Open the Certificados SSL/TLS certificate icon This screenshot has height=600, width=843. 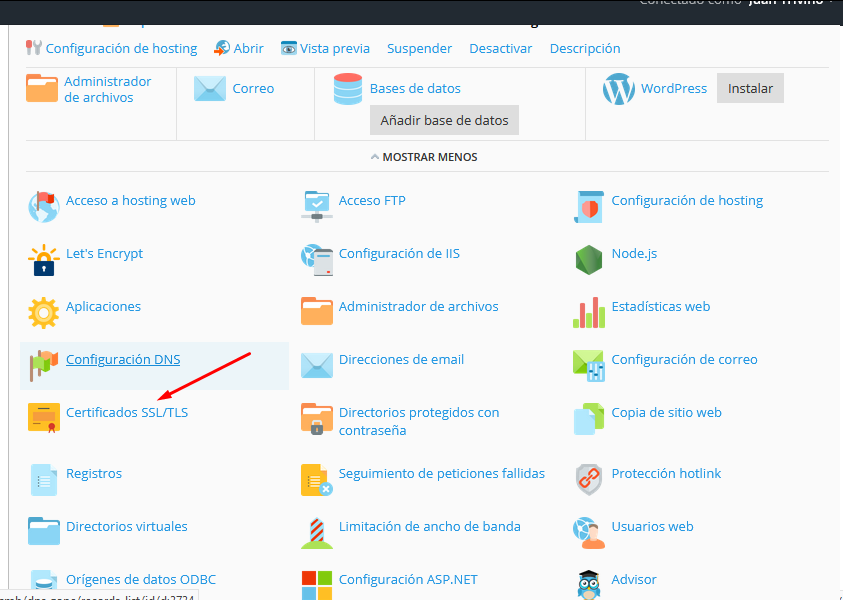[44, 418]
